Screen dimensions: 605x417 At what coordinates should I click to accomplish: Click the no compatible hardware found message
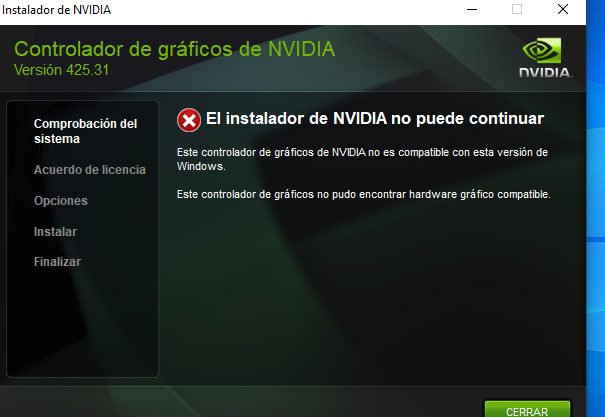pos(363,194)
